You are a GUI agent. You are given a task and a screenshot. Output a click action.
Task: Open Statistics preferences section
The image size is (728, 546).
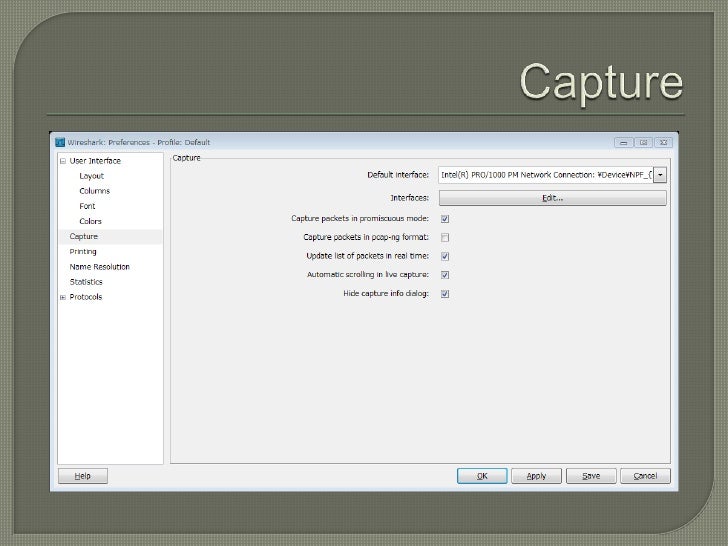pyautogui.click(x=86, y=282)
